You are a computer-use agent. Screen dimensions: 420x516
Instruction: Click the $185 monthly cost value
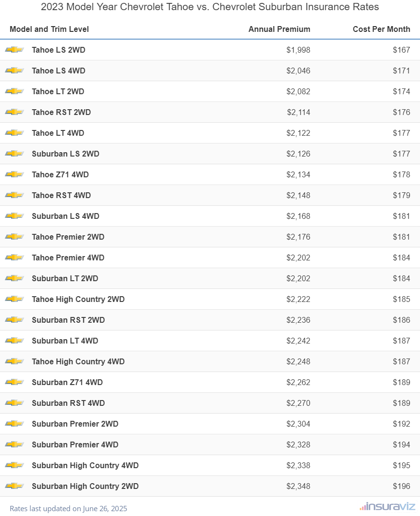pos(402,299)
